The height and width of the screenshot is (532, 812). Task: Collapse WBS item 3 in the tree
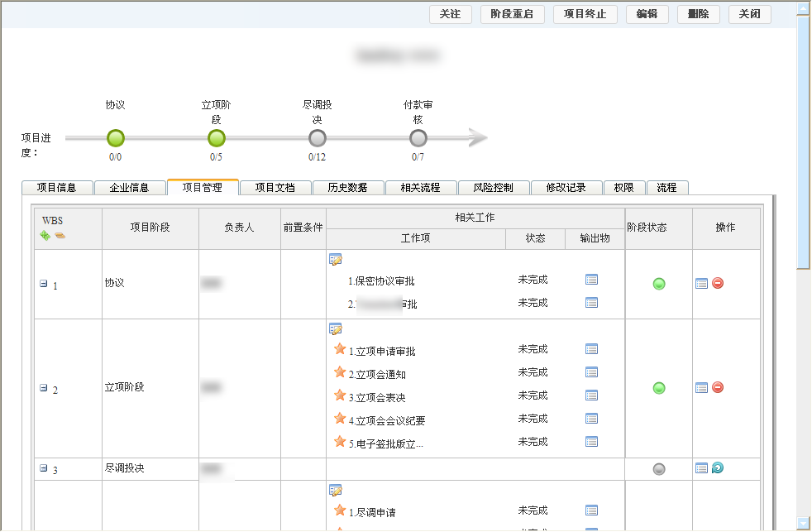(42, 467)
